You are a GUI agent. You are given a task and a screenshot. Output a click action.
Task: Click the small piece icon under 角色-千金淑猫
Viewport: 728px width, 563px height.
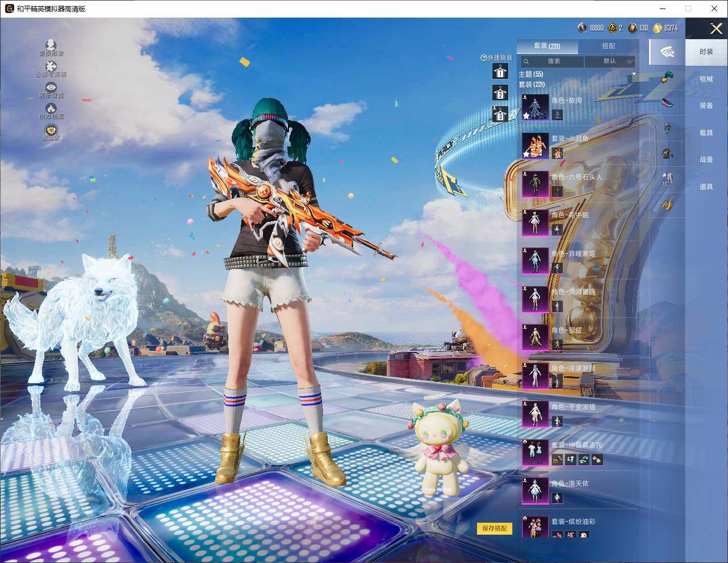(557, 422)
